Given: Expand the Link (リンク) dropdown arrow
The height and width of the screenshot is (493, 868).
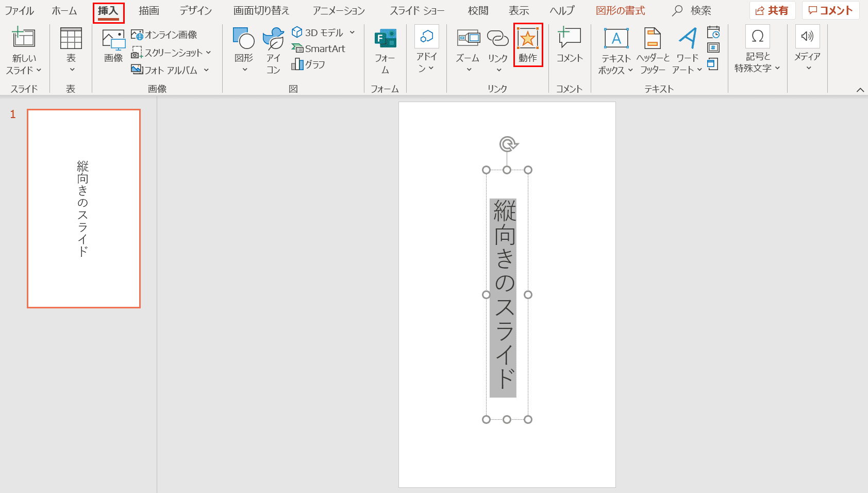Looking at the screenshot, I should [498, 70].
